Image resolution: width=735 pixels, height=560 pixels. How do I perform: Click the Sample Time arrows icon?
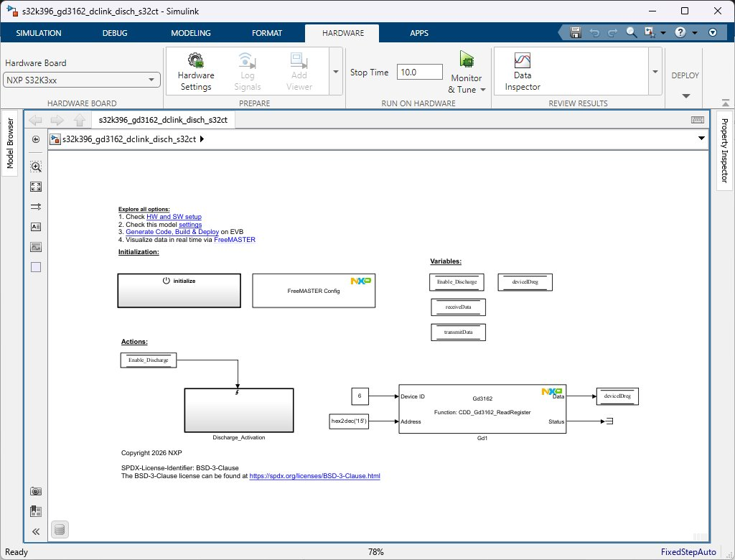tap(36, 206)
